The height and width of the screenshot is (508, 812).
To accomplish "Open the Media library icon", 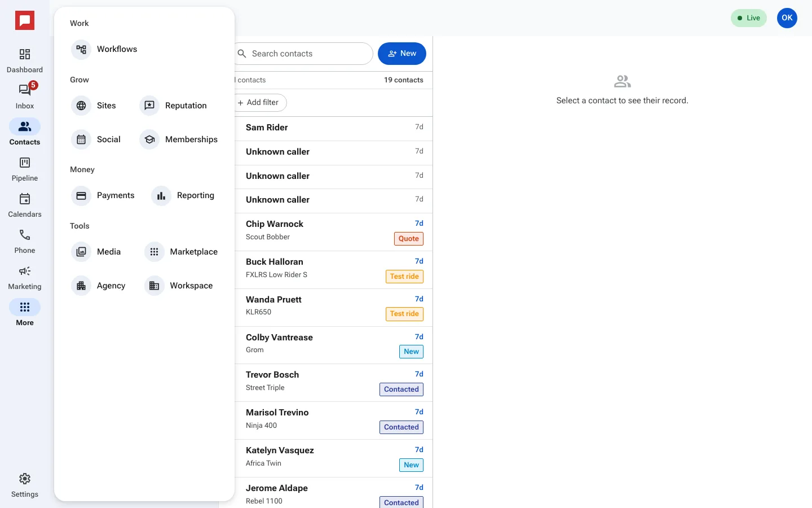I will (81, 252).
